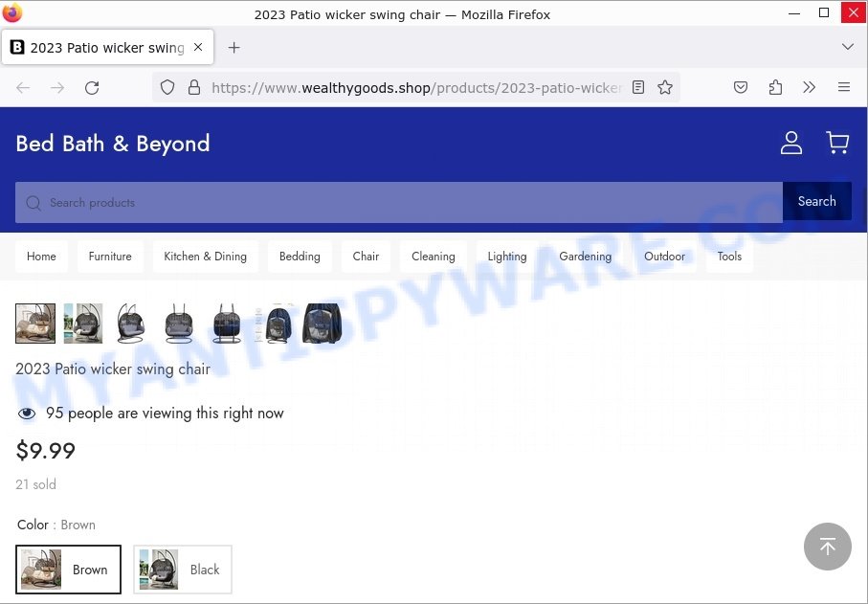868x604 pixels.
Task: Open the Cleaning category
Action: click(x=434, y=257)
